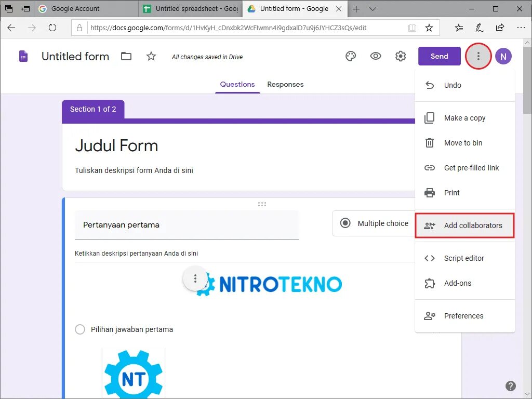Image resolution: width=532 pixels, height=399 pixels.
Task: Close the Untitled form browser tab
Action: click(339, 9)
